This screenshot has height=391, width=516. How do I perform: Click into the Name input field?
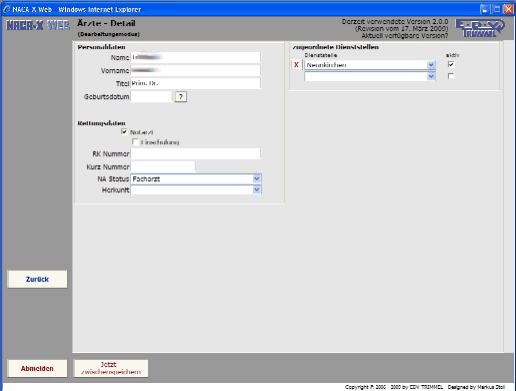(x=195, y=57)
